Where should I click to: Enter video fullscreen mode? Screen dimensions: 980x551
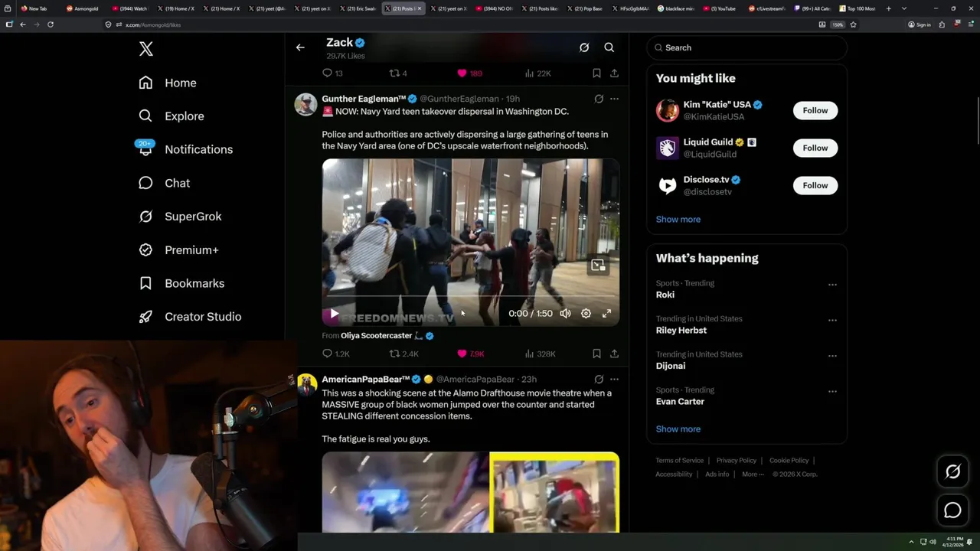606,314
